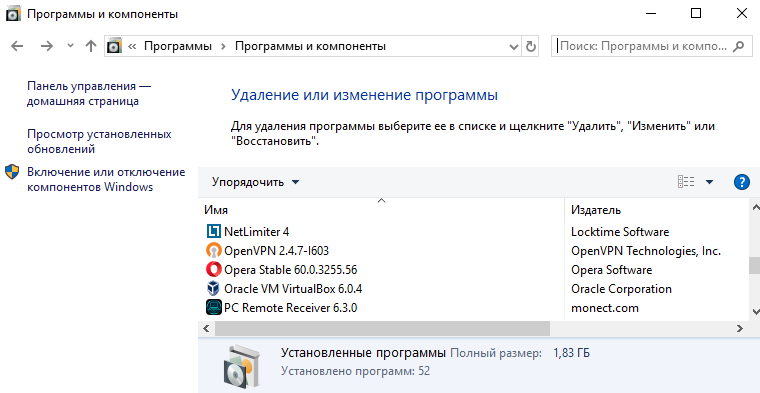This screenshot has height=393, width=760.
Task: Click monect.com publisher cell
Action: coord(605,308)
